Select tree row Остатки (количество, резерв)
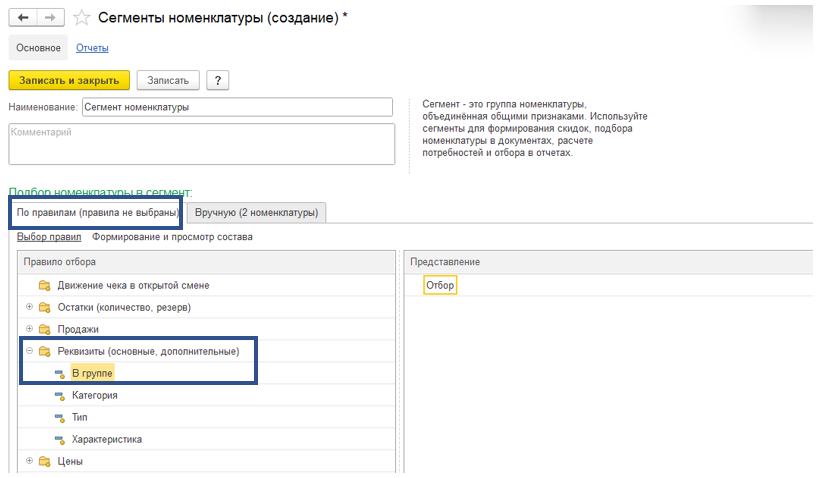This screenshot has width=817, height=478. pyautogui.click(x=206, y=308)
